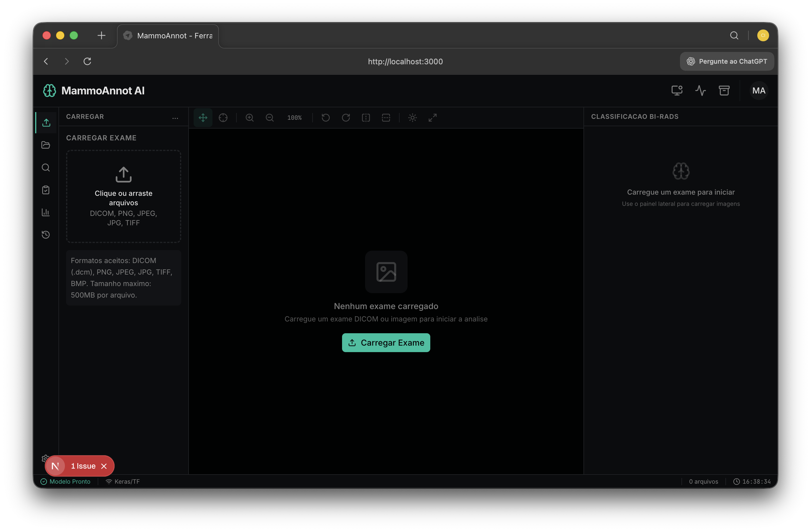Toggle brightness adjustment sun icon
Screen dimensions: 811x532
(x=412, y=117)
